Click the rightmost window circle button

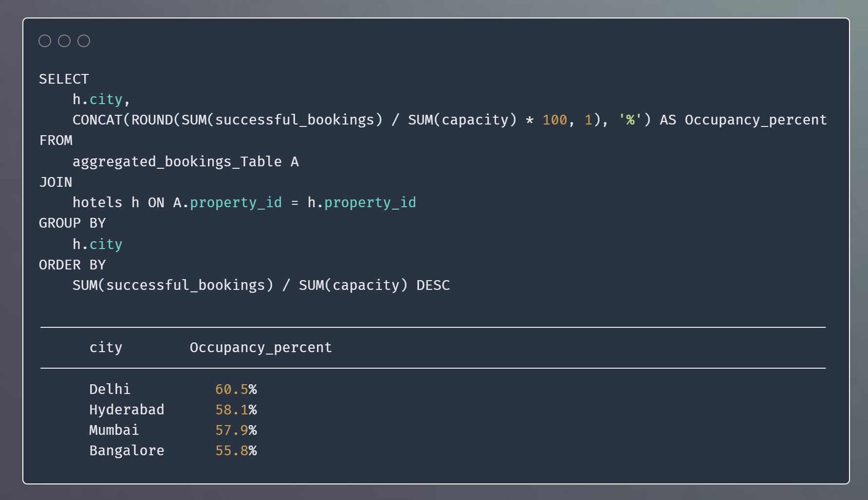[x=84, y=41]
